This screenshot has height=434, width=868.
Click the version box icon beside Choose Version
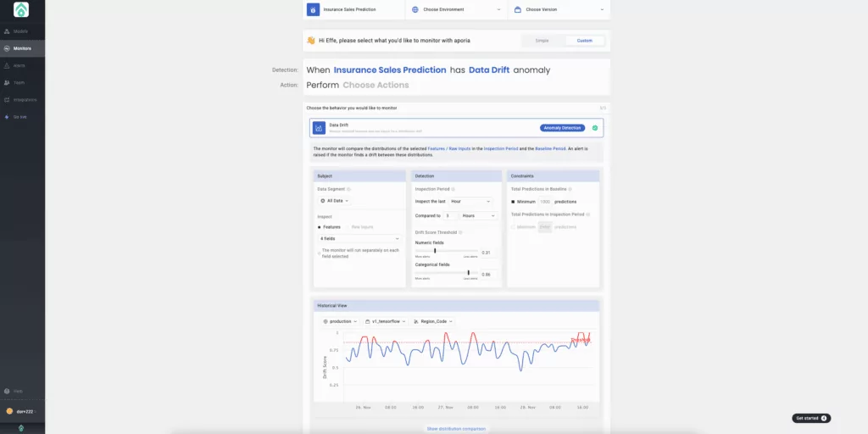[x=518, y=9]
